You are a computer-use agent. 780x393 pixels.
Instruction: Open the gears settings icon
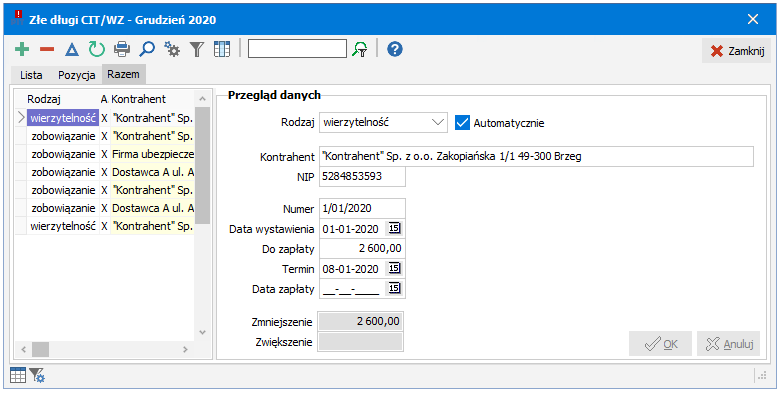point(172,49)
